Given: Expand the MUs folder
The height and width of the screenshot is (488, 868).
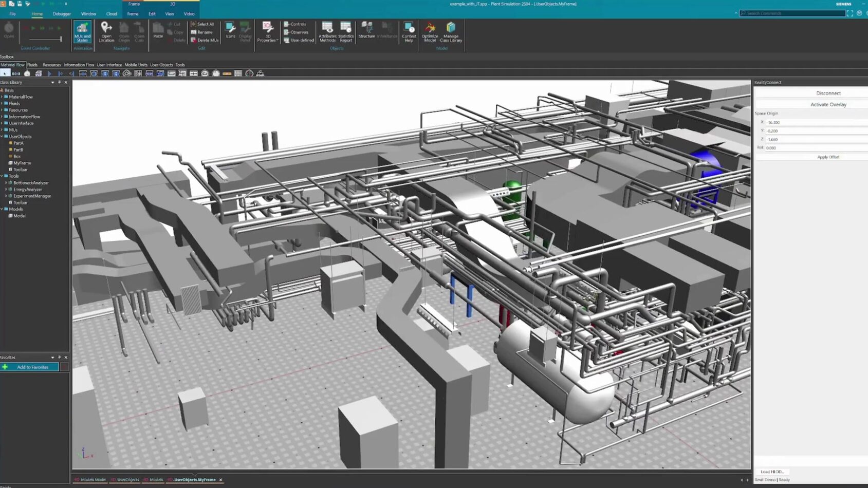Looking at the screenshot, I should point(2,130).
